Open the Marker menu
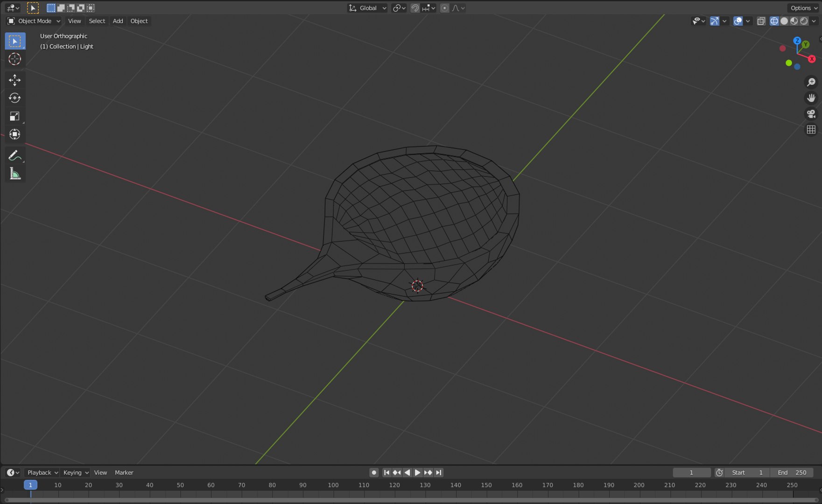Viewport: 822px width, 504px height. [124, 473]
